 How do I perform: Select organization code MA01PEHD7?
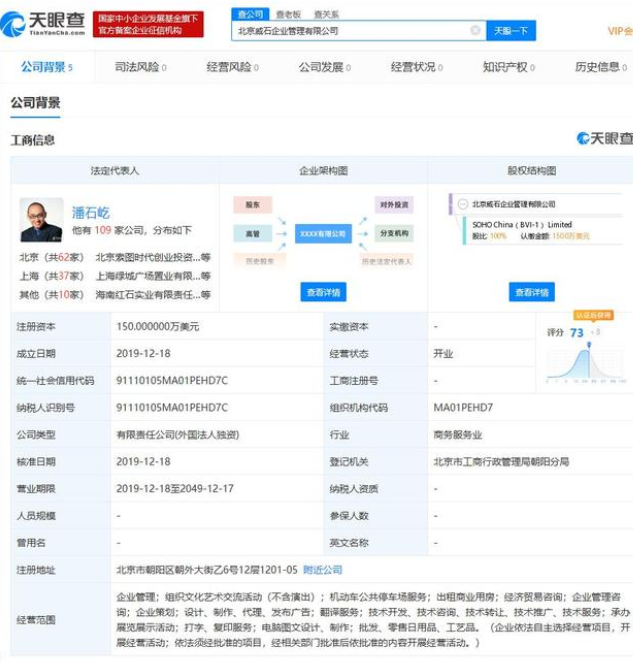tap(463, 407)
